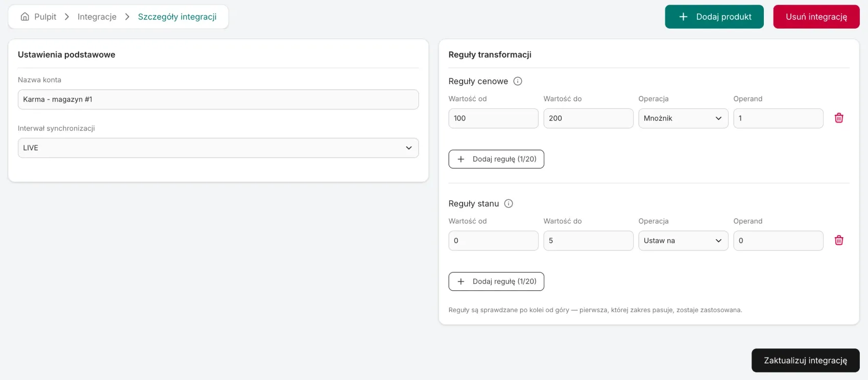Open the Mnożnik operation dropdown
The image size is (868, 380).
(x=683, y=118)
